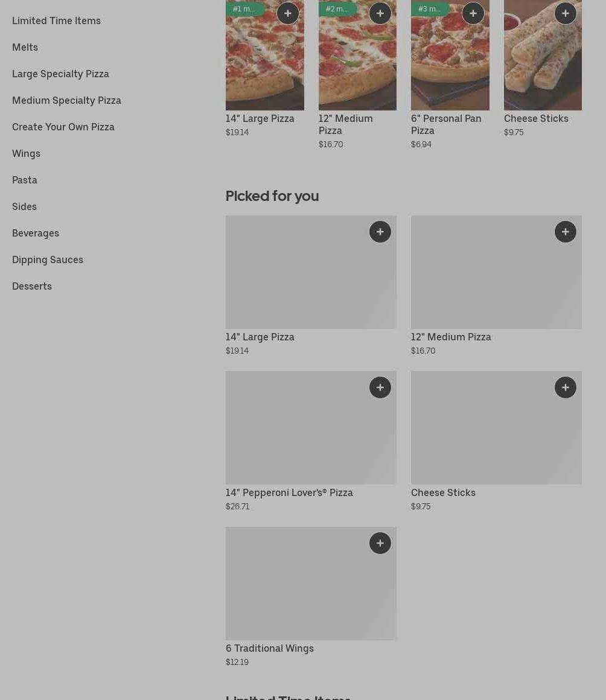This screenshot has height=700, width=606.
Task: Add Picked for you Cheese Sticks
Action: tap(566, 387)
